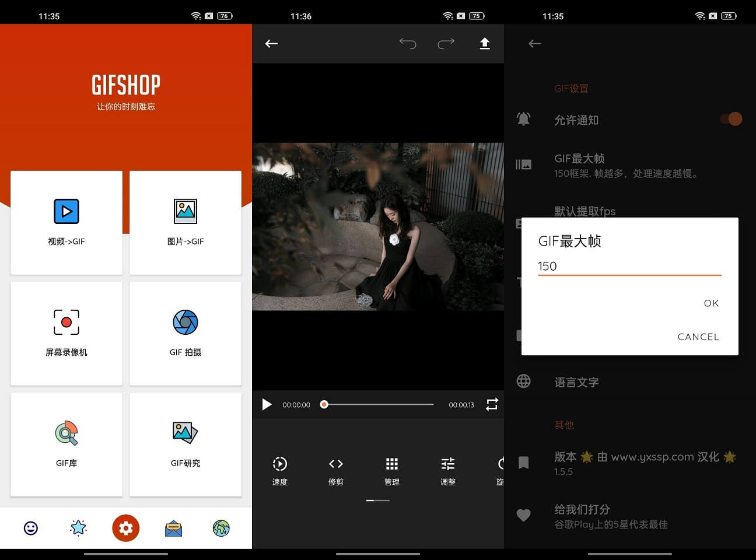Tap the 版本 version entry
The height and width of the screenshot is (560, 756).
click(630, 463)
